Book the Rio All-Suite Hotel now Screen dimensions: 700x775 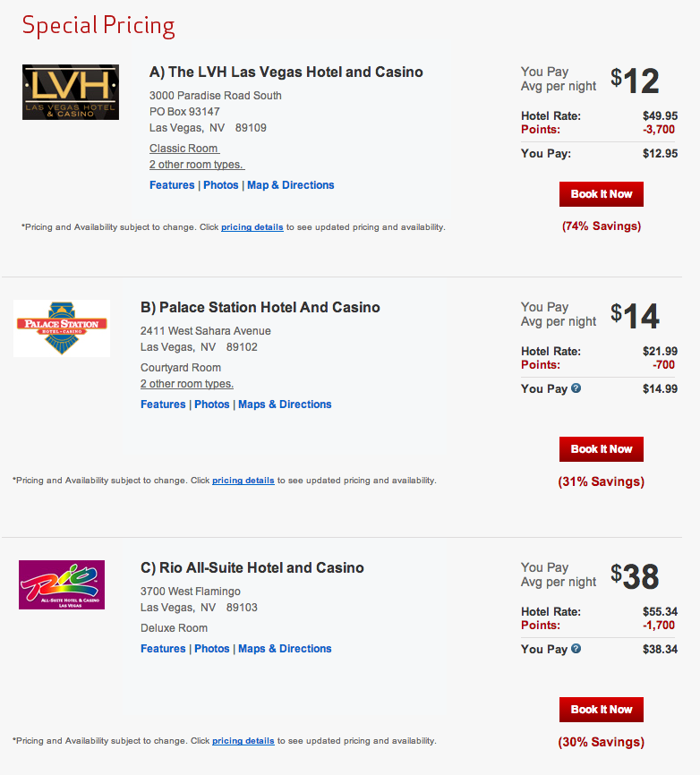click(602, 710)
